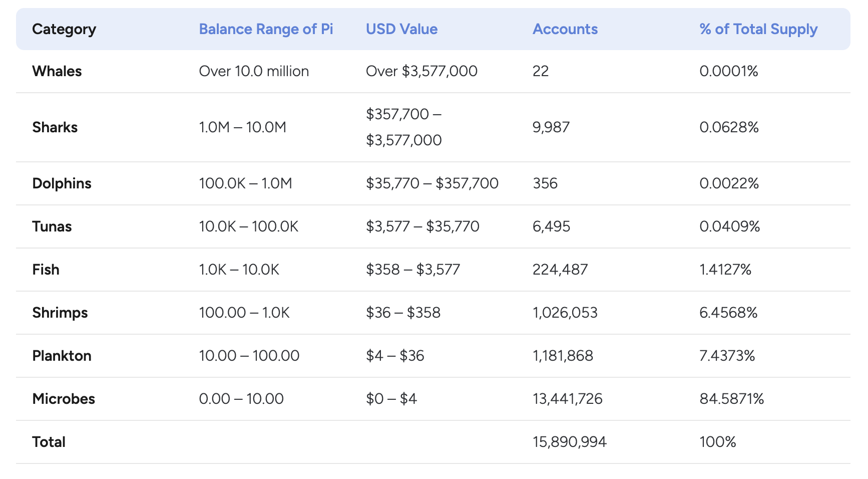
Task: Click the Fish row label
Action: [46, 270]
